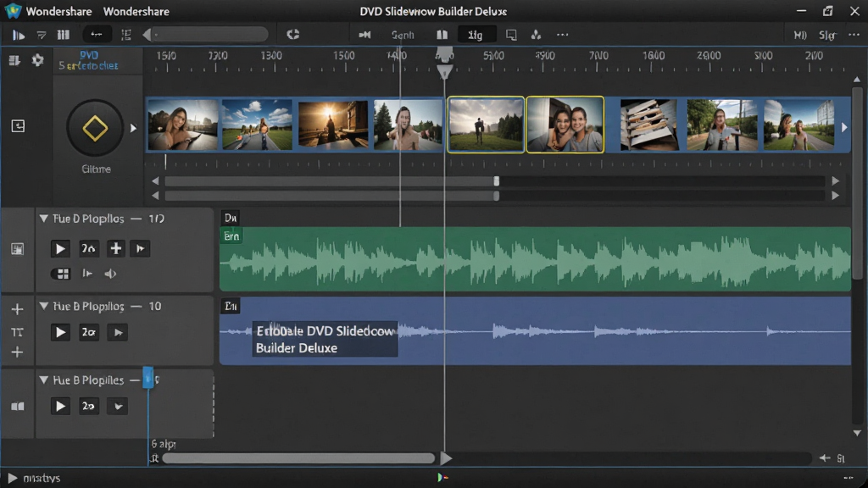Click the horizontal scrollbar below the timeline
Screen dimensions: 868x488
pyautogui.click(x=299, y=458)
